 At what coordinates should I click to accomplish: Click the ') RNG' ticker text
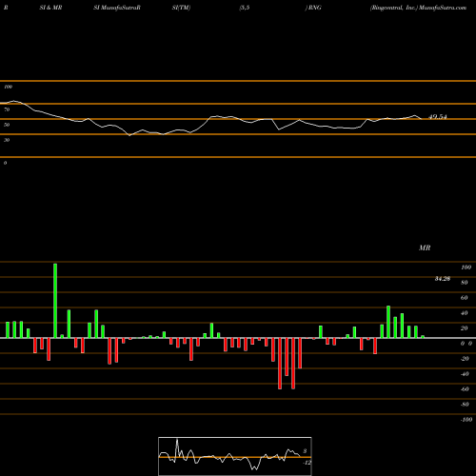313,8
